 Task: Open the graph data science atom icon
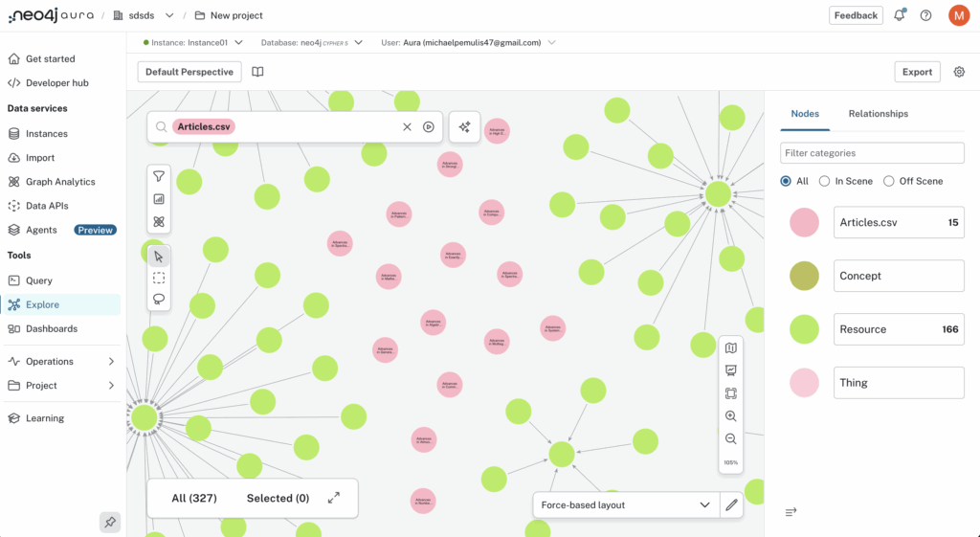tap(159, 222)
